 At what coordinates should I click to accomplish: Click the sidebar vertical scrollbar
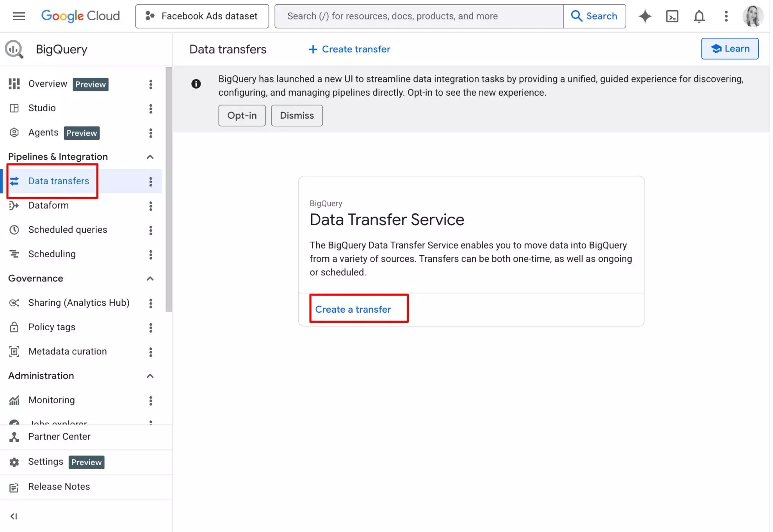pyautogui.click(x=169, y=190)
